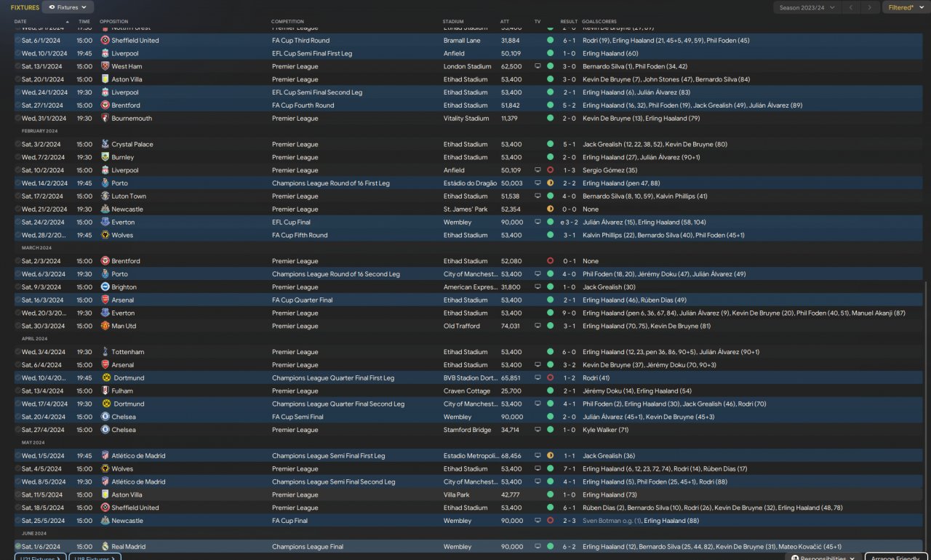Click the Sheffield United badge in the 6/1/2024 row
The height and width of the screenshot is (560, 931).
coord(105,41)
